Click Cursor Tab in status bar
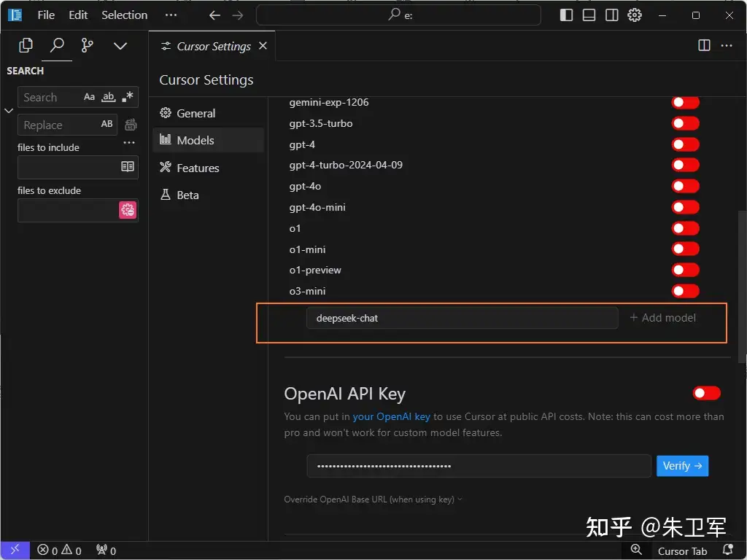The height and width of the screenshot is (560, 747). (x=682, y=551)
